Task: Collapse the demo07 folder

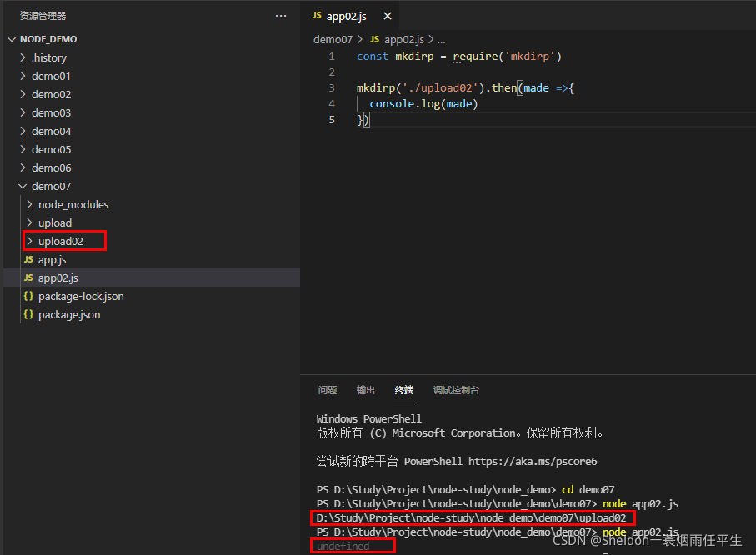Action: tap(23, 186)
